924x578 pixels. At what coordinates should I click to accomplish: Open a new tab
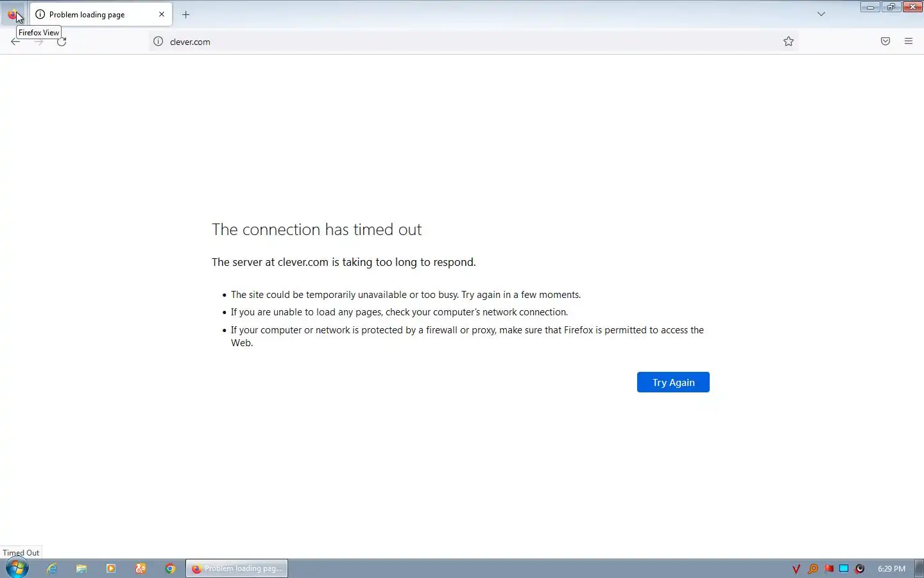pyautogui.click(x=186, y=14)
